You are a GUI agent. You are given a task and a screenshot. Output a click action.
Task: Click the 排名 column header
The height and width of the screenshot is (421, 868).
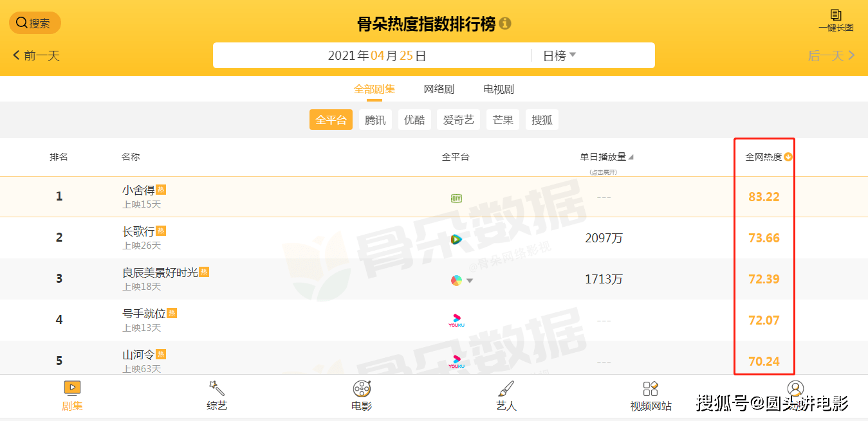tap(59, 157)
